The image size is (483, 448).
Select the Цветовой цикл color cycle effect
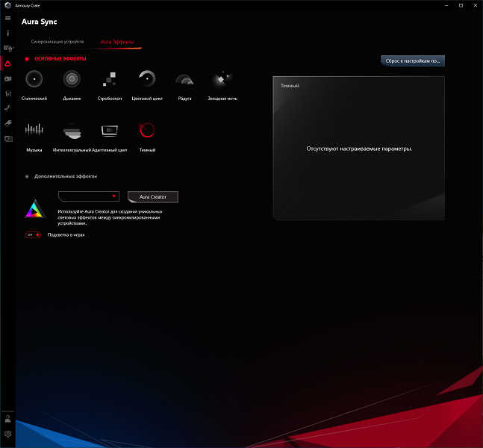click(x=147, y=78)
